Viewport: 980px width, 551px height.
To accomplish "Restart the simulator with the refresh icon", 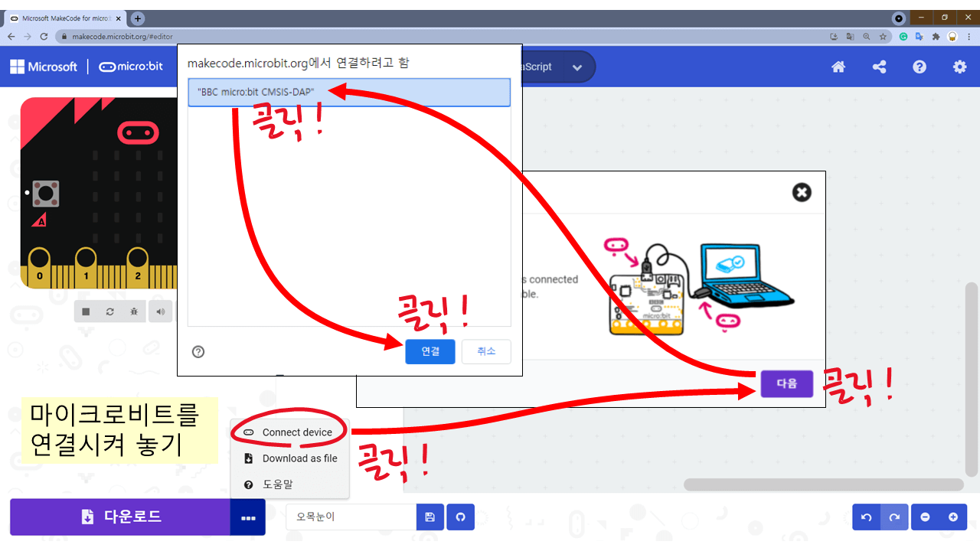I will (110, 311).
